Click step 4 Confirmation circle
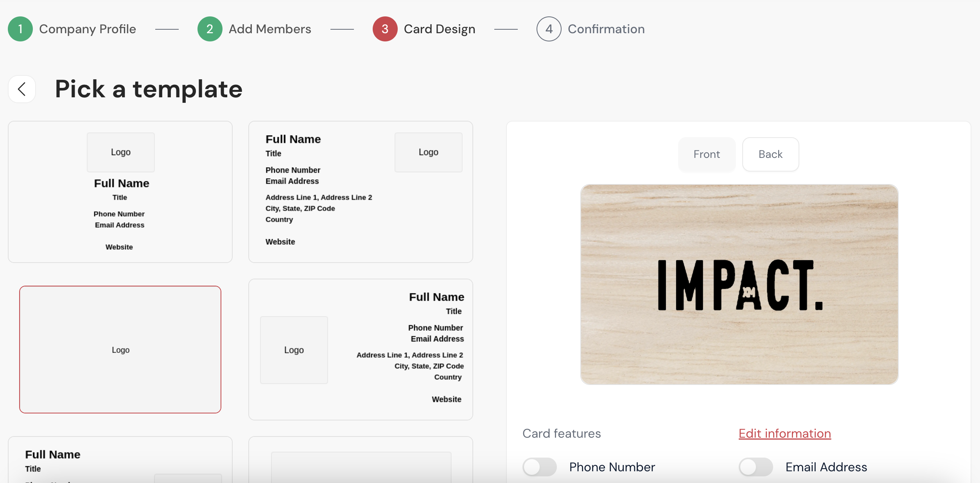This screenshot has height=483, width=980. 549,29
